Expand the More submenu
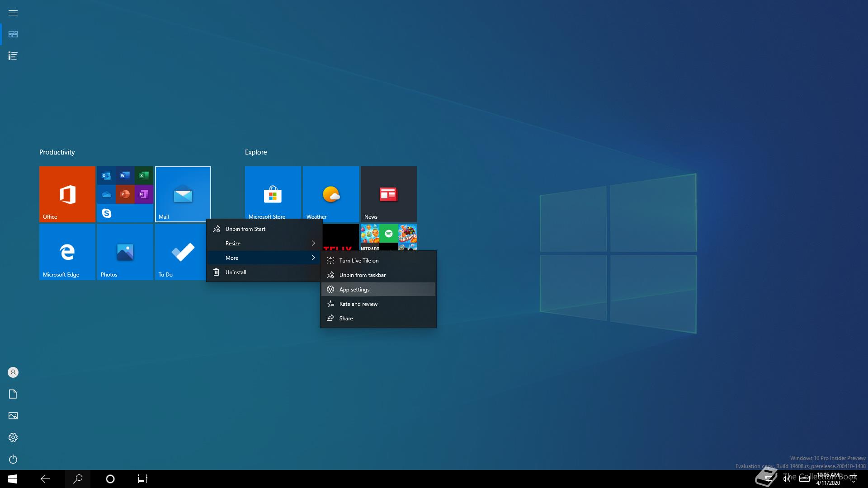 click(264, 258)
